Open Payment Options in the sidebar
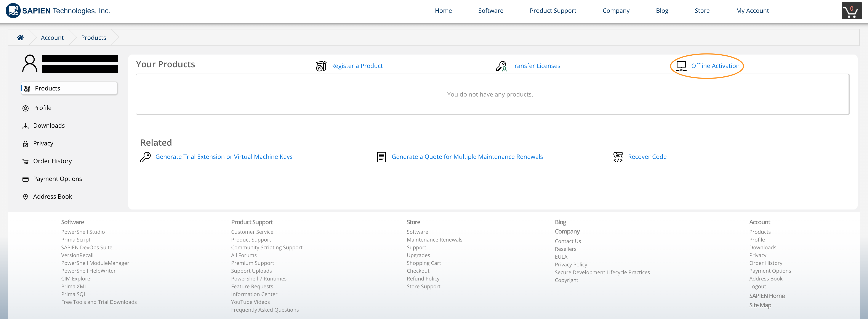Screen dimensions: 868x319 57,179
